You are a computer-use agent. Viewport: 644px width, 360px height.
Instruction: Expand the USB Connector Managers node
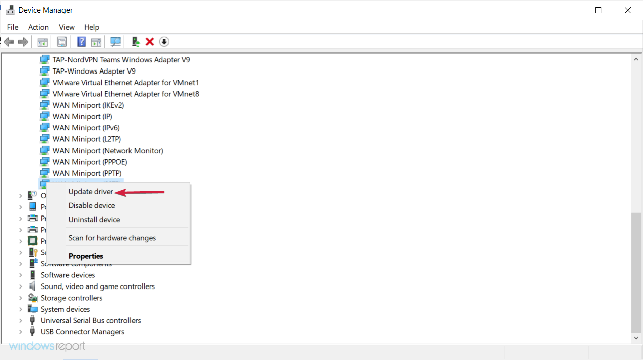point(21,332)
